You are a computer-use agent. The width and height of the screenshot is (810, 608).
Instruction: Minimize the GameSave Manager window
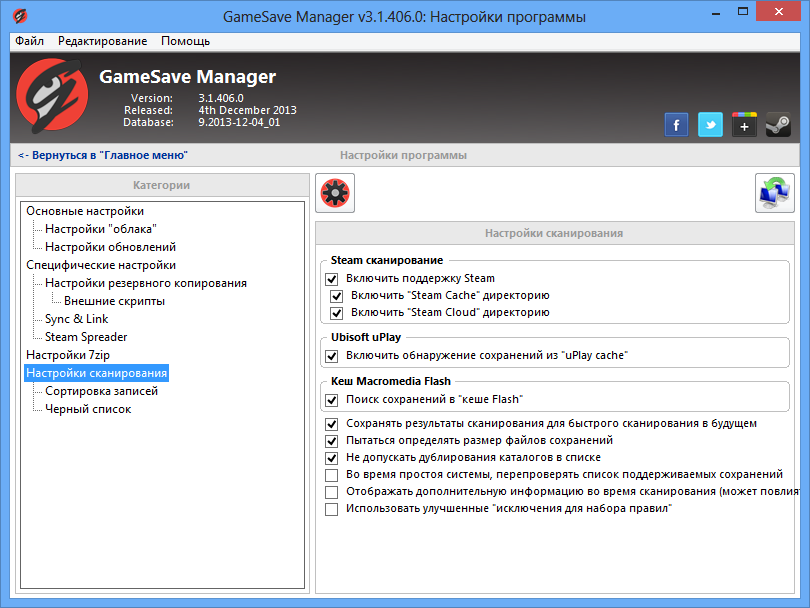click(x=716, y=13)
